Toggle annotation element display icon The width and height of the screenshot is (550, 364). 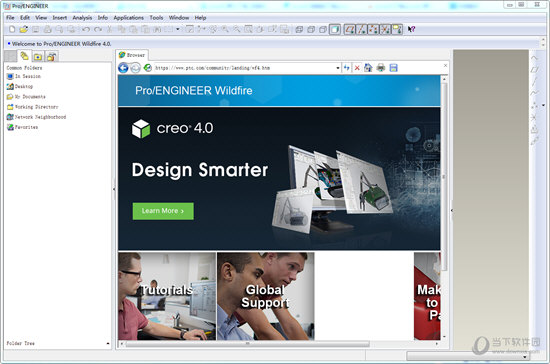397,29
